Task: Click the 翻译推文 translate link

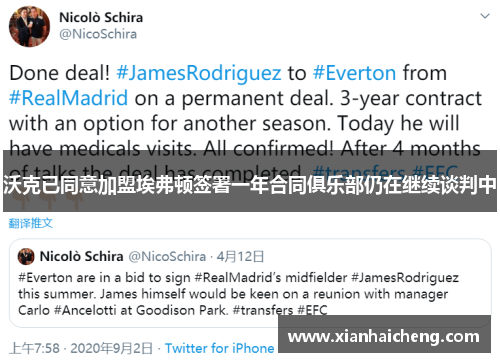Action: [31, 223]
